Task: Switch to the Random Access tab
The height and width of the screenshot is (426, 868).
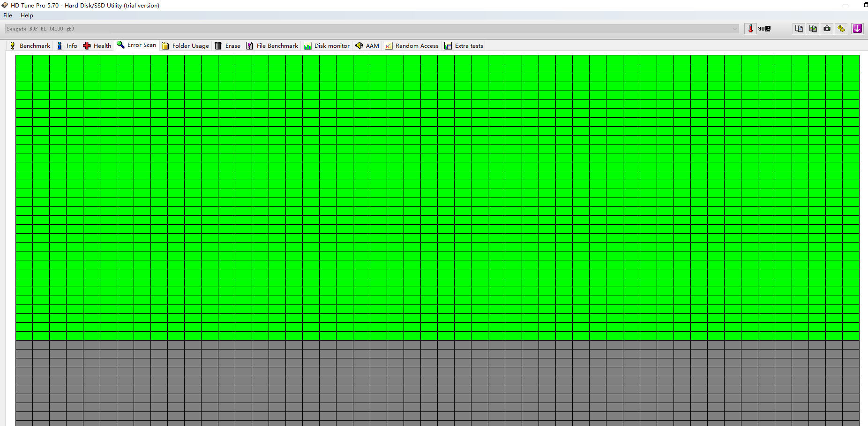Action: pyautogui.click(x=412, y=46)
